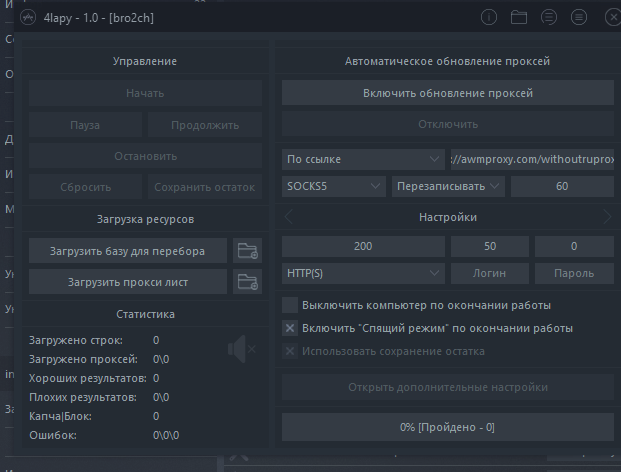The width and height of the screenshot is (621, 472).
Task: Click 'Загрузить прокси лист' button
Action: [x=128, y=282]
